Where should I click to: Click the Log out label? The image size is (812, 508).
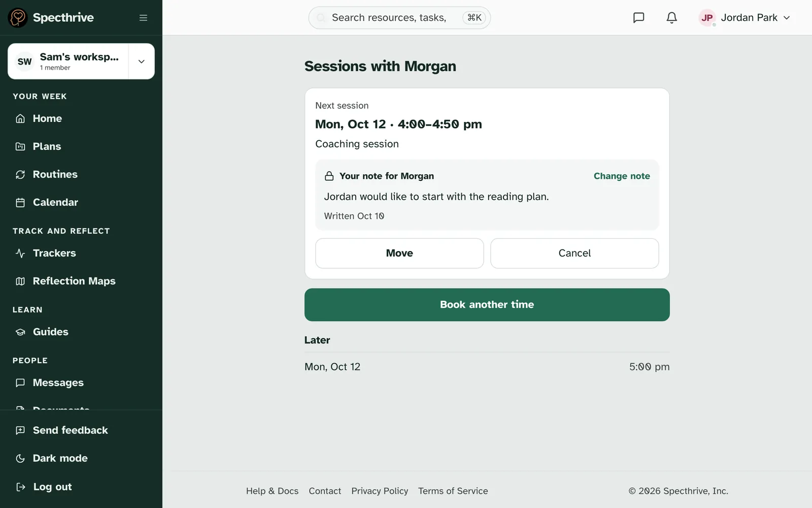click(52, 487)
